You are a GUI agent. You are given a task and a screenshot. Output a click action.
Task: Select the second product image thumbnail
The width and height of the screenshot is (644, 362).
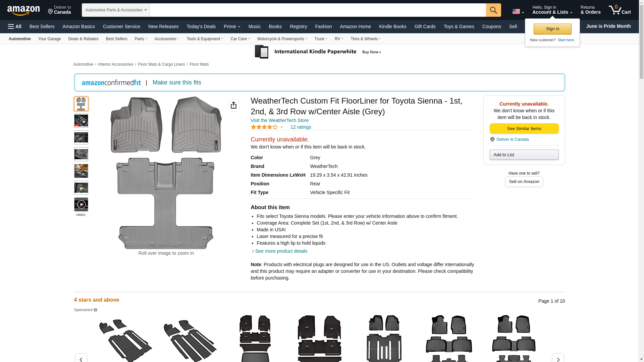pyautogui.click(x=81, y=121)
